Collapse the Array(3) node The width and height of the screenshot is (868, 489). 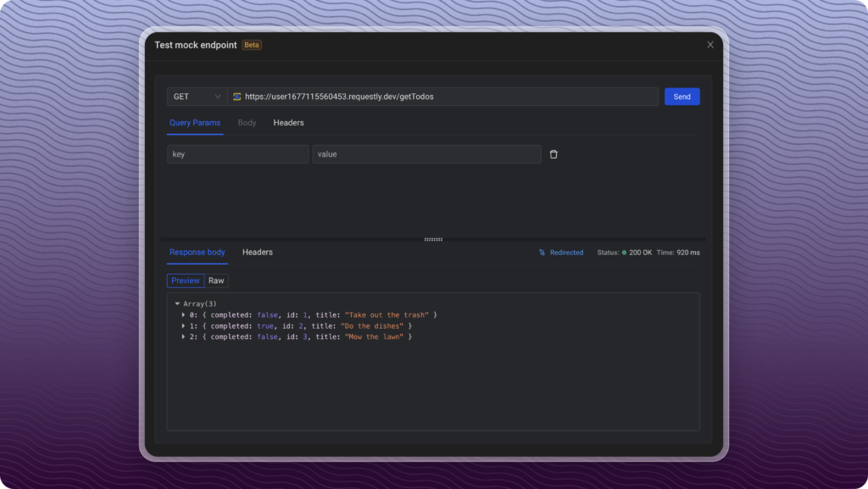tap(177, 303)
